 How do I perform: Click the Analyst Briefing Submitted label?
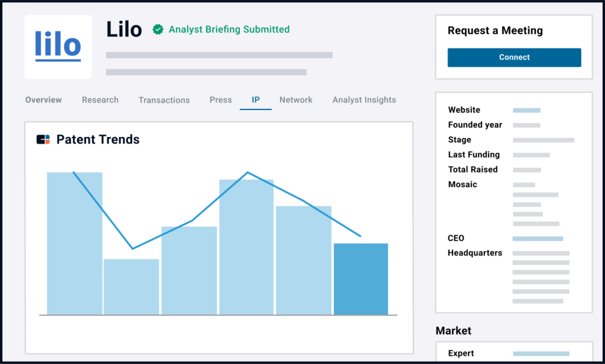229,30
